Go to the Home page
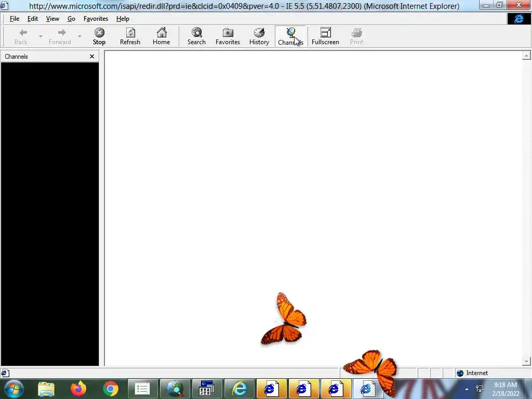 tap(161, 36)
